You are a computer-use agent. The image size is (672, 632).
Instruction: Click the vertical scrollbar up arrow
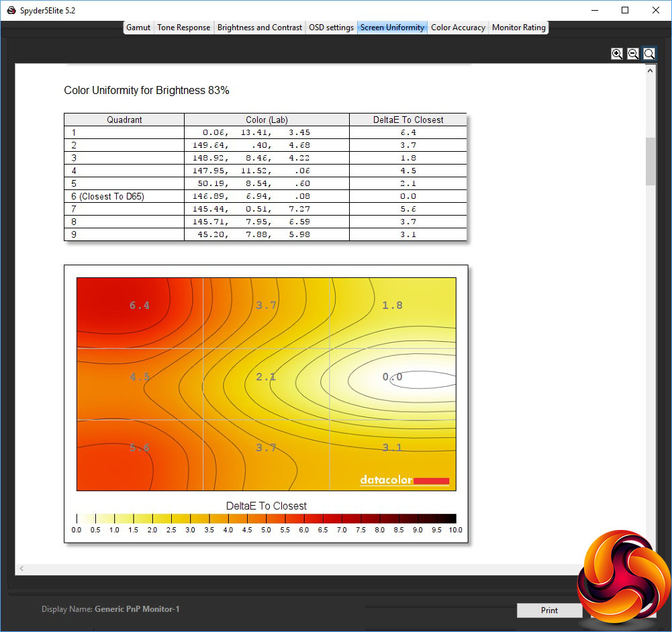pyautogui.click(x=650, y=71)
